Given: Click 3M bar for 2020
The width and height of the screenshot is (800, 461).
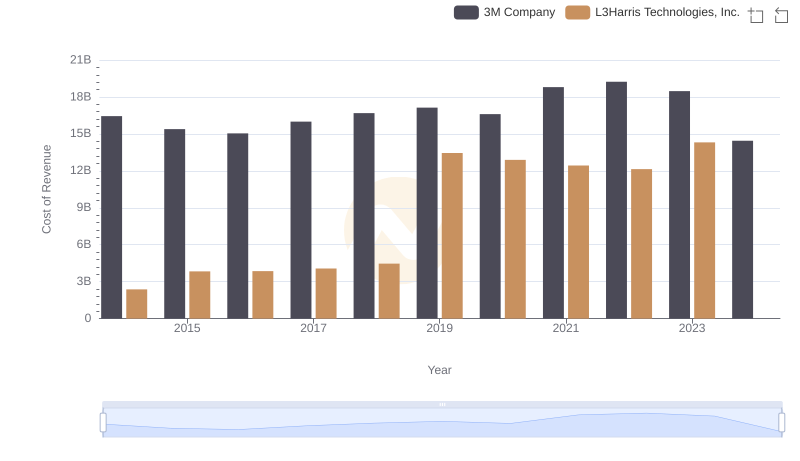Looking at the screenshot, I should coord(490,216).
